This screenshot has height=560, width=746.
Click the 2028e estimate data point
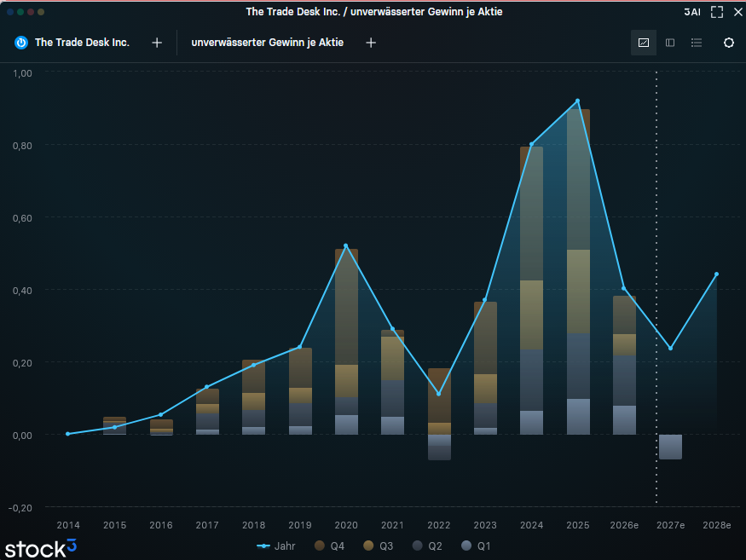click(x=716, y=274)
